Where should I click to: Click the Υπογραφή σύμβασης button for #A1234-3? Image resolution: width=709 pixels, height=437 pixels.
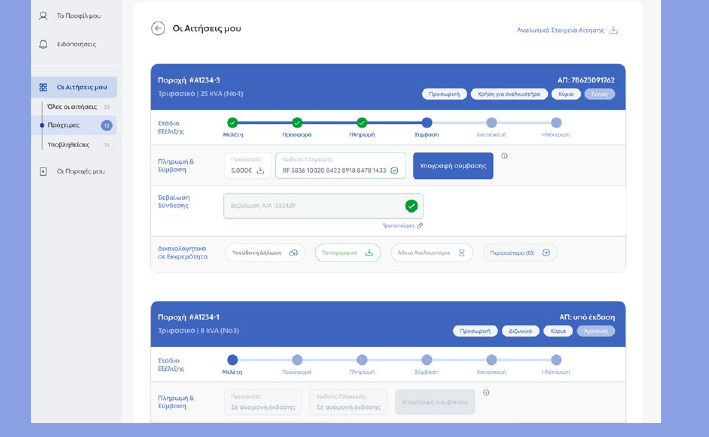(x=453, y=166)
